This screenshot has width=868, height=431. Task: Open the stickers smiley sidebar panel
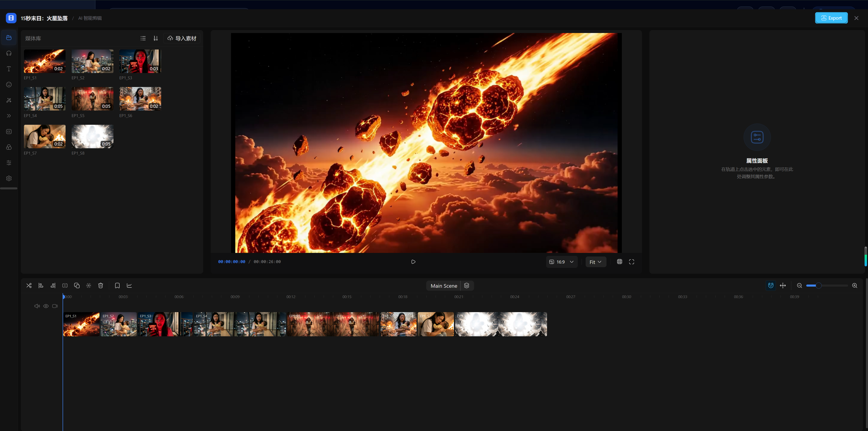9,85
